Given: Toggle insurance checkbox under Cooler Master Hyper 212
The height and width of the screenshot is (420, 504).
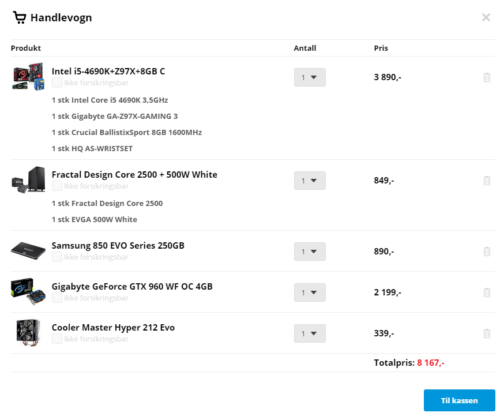Looking at the screenshot, I should (57, 339).
